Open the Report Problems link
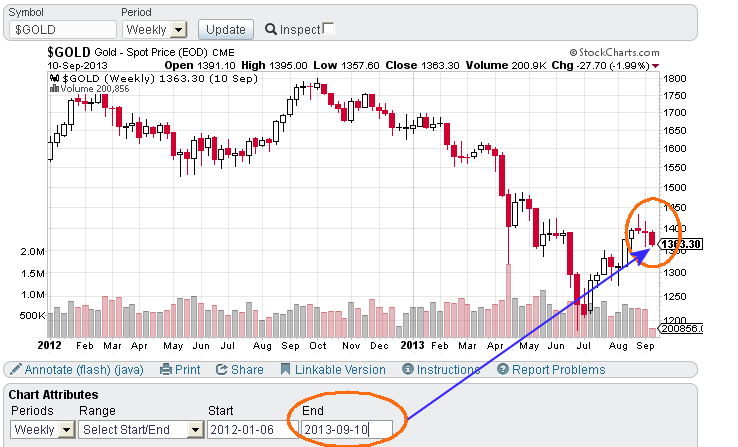This screenshot has width=738, height=447. 559,370
